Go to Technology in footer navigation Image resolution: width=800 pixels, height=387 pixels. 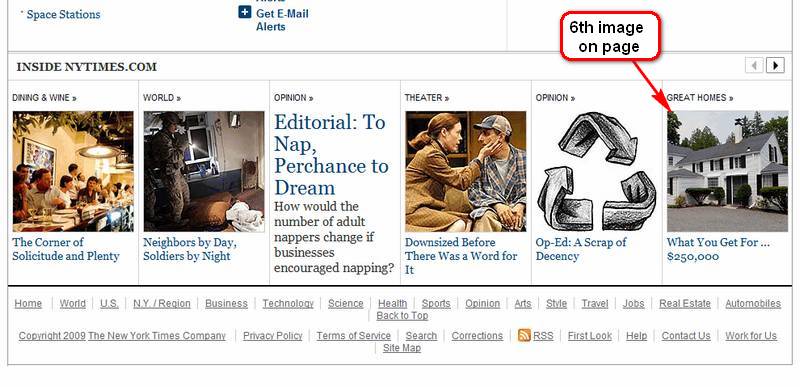[x=288, y=303]
